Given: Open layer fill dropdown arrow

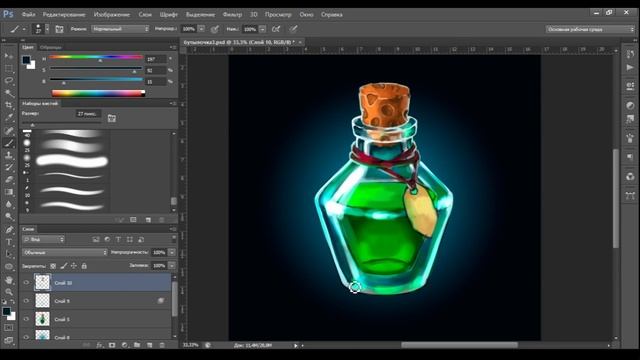Looking at the screenshot, I should click(172, 265).
